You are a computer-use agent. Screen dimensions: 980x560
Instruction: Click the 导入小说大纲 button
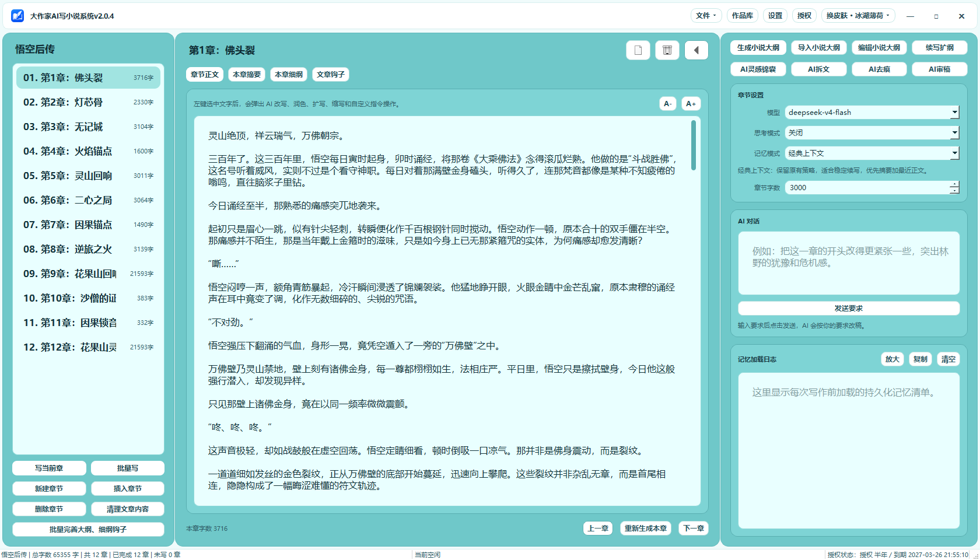point(819,47)
